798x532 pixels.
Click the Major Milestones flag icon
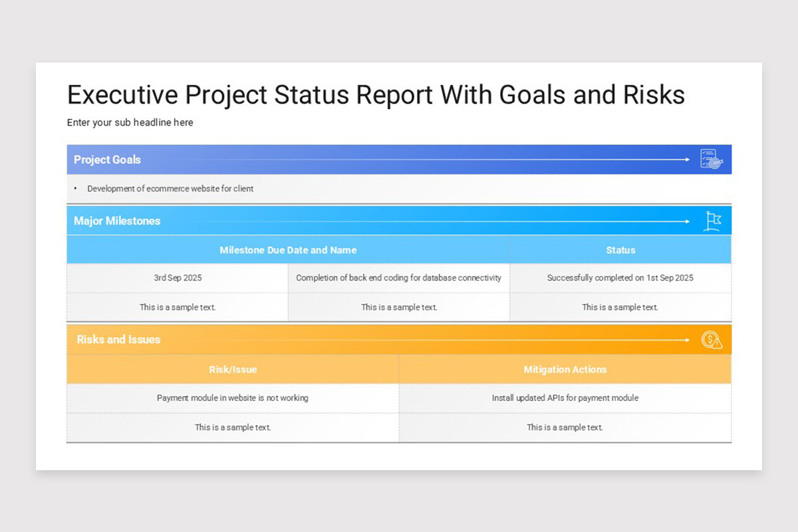click(x=712, y=221)
